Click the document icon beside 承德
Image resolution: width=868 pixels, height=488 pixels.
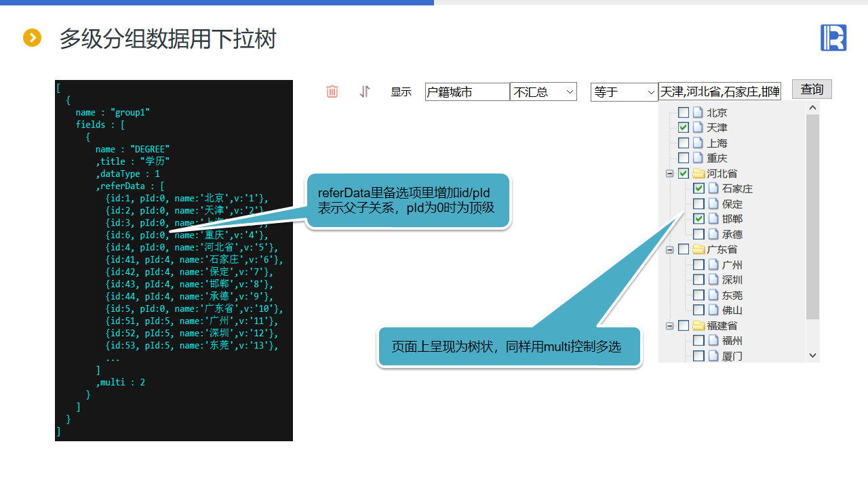coord(713,235)
